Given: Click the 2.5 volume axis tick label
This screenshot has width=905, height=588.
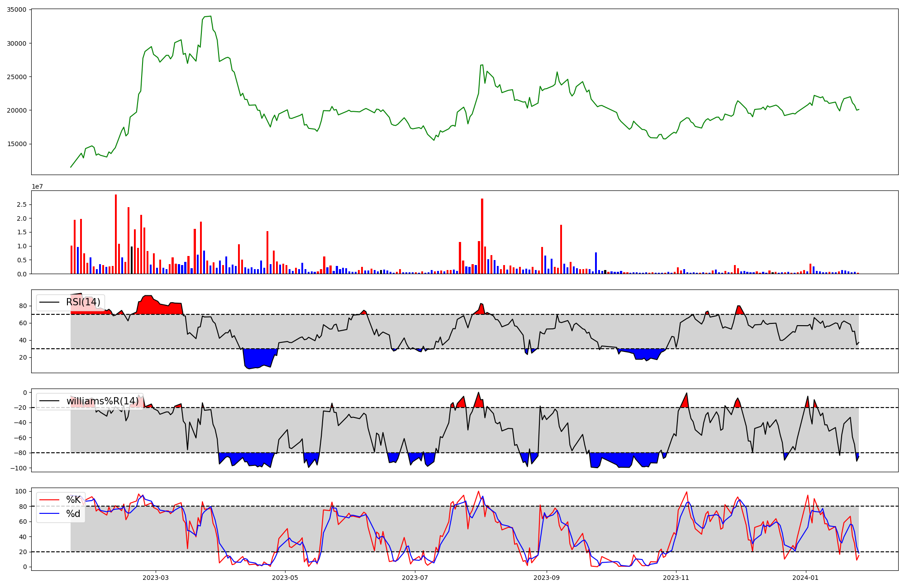Looking at the screenshot, I should click(21, 204).
